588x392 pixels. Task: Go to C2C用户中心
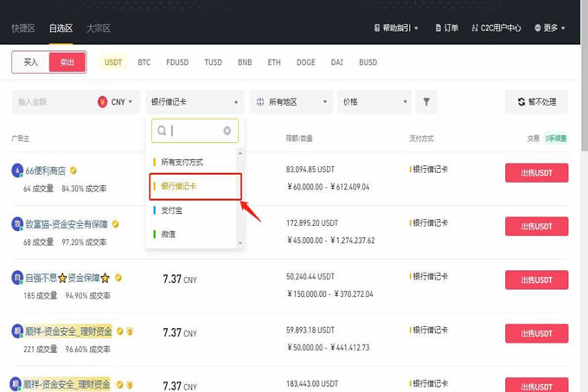[496, 28]
